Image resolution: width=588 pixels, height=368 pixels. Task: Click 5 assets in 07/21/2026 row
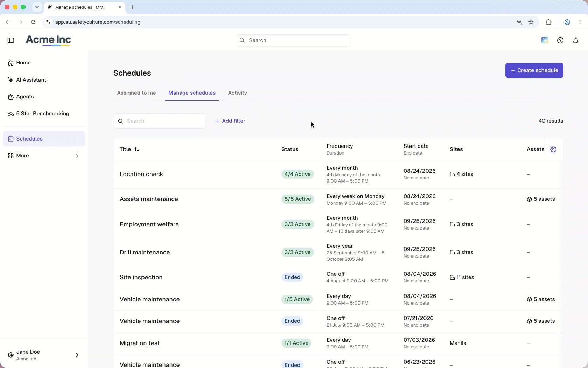tap(541, 321)
